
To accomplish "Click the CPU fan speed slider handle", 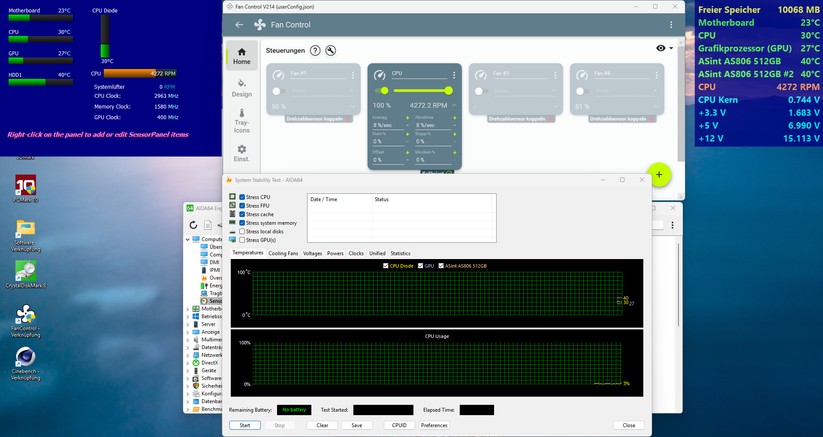I will click(447, 91).
